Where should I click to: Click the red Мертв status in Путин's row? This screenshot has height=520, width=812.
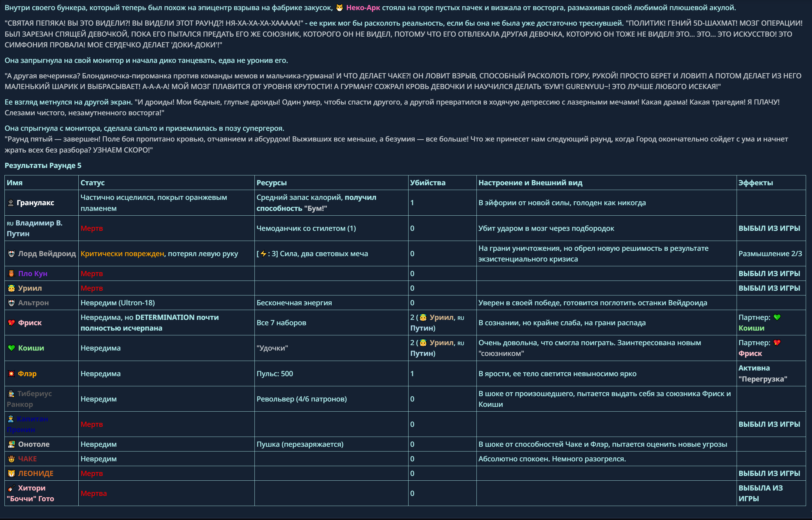91,228
